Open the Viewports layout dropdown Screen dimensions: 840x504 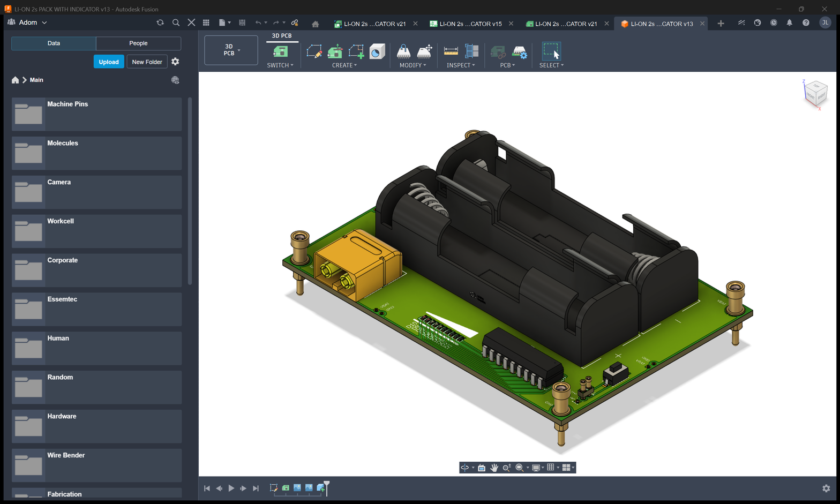click(x=568, y=468)
